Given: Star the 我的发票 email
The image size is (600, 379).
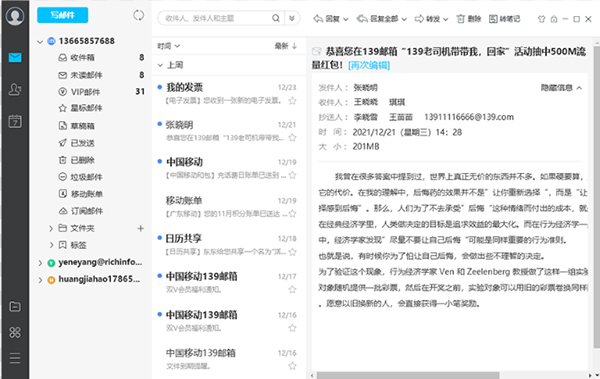Looking at the screenshot, I should coord(292,101).
